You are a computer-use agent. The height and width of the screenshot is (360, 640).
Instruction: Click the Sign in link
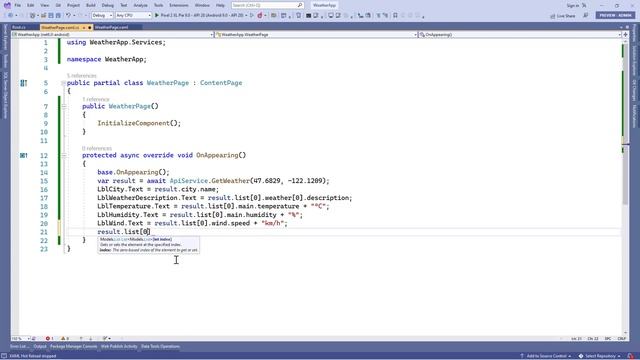573,5
